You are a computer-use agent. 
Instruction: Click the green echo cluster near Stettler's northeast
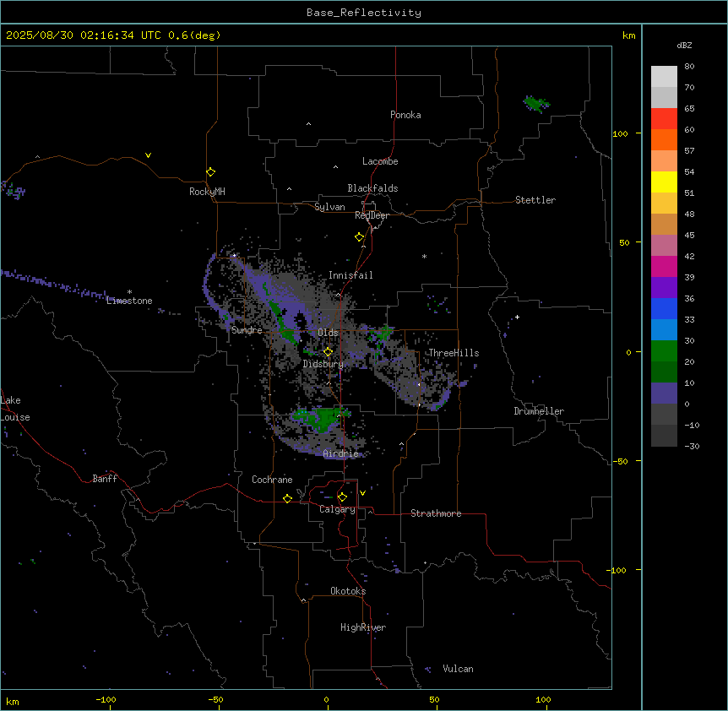(535, 104)
